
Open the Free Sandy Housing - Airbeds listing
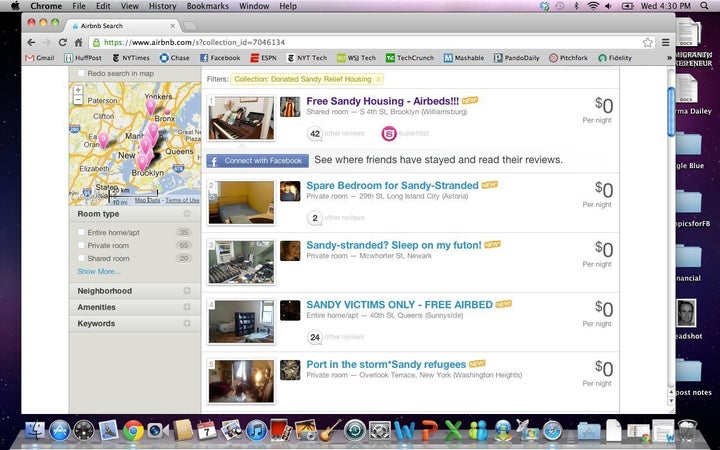pos(382,101)
